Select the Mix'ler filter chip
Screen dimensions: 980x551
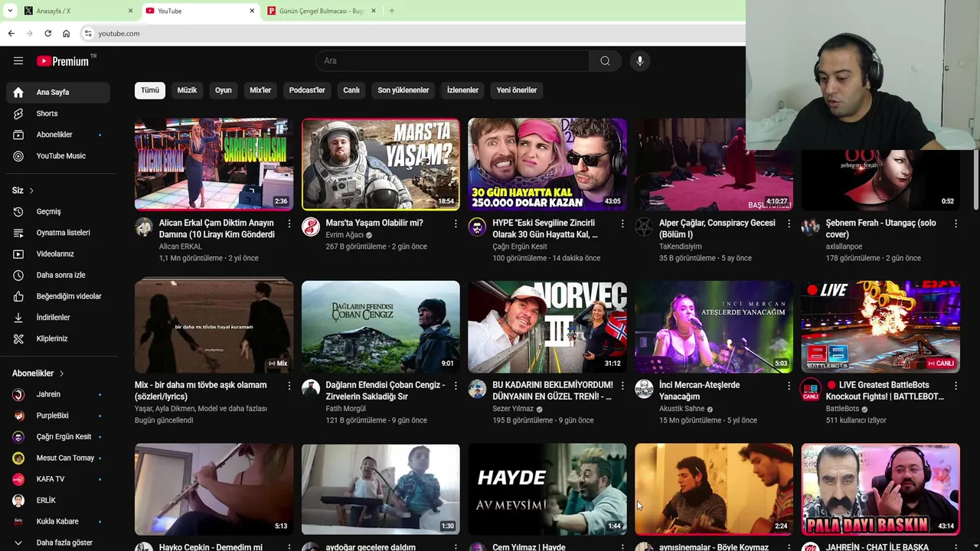coord(260,90)
